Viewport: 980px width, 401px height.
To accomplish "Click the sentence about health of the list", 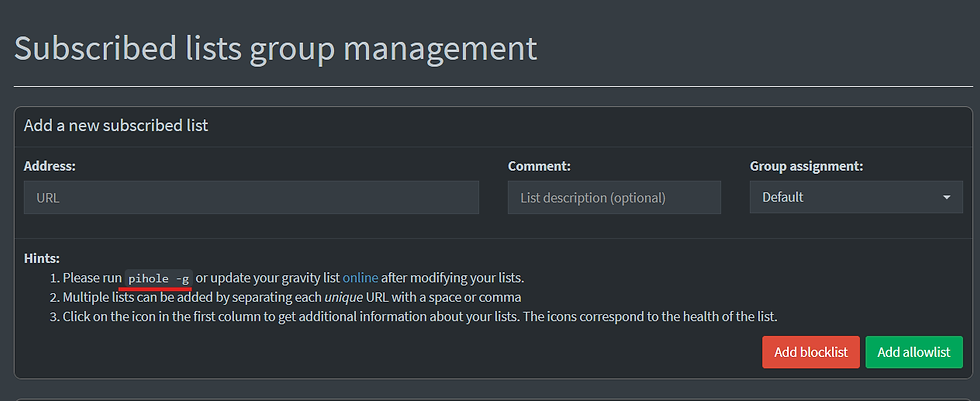I will (x=682, y=317).
